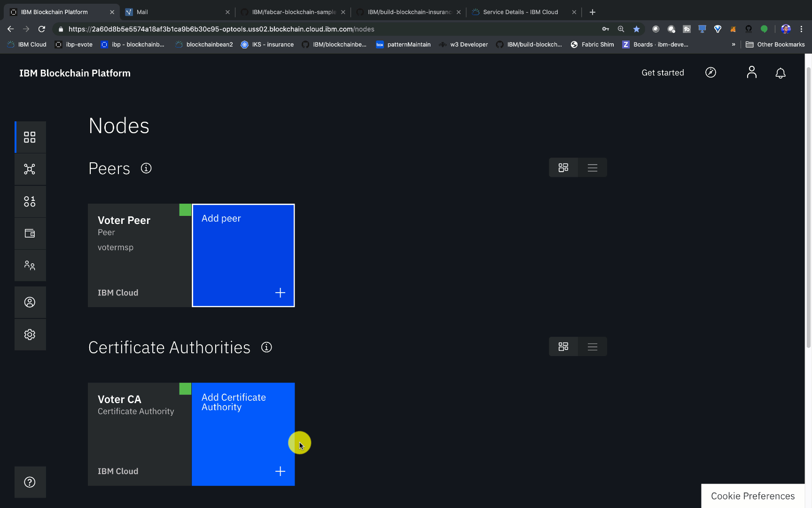The image size is (812, 508).
Task: Bookmark this page with star icon
Action: coord(636,29)
